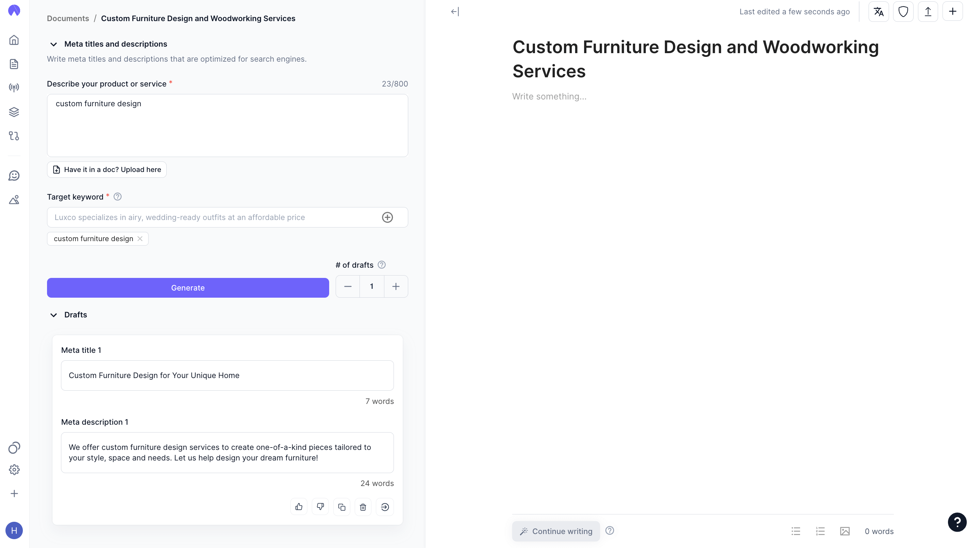Click the shield plagiarism checker icon
The image size is (980, 548).
pos(903,12)
